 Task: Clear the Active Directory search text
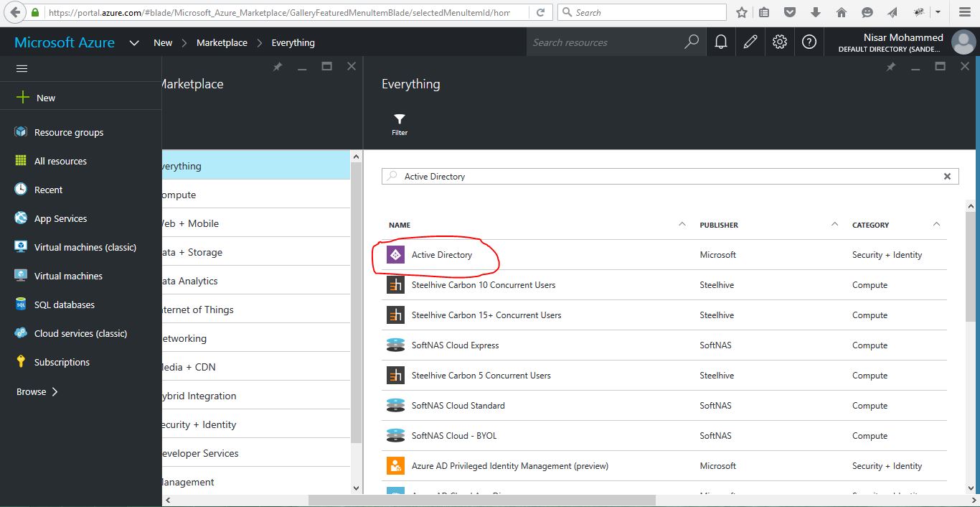pyautogui.click(x=947, y=176)
